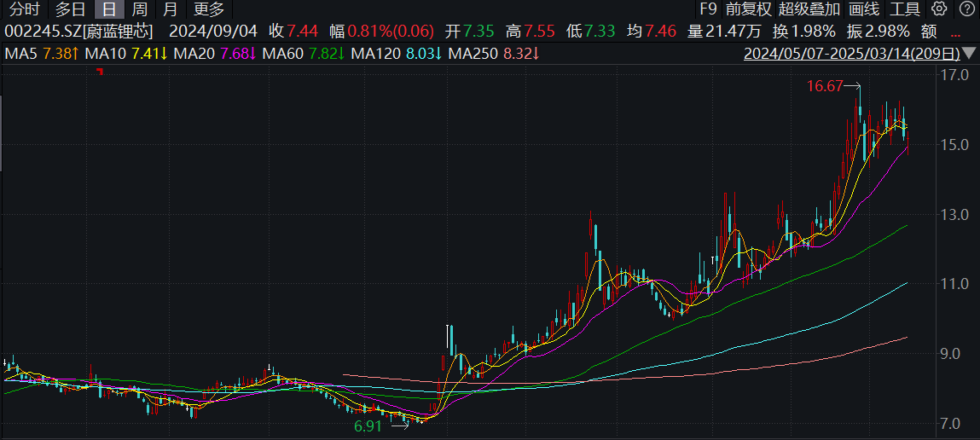Click the date 2024/09/04 in quote bar
Screen dimensions: 980x440
tap(213, 31)
